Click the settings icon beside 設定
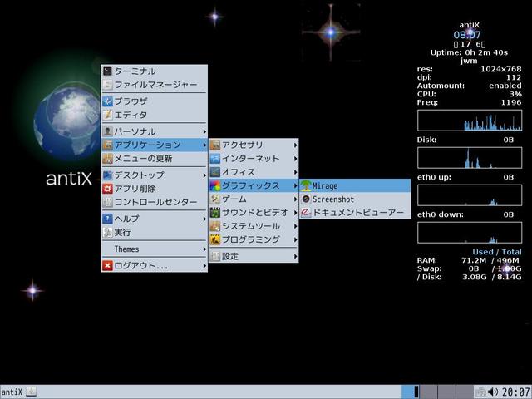Image resolution: width=532 pixels, height=399 pixels. tap(215, 256)
